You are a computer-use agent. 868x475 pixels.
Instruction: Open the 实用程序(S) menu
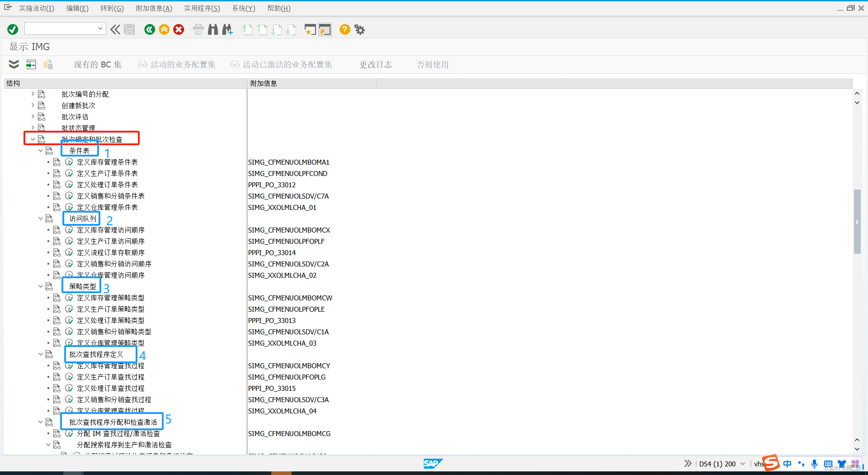pos(202,8)
